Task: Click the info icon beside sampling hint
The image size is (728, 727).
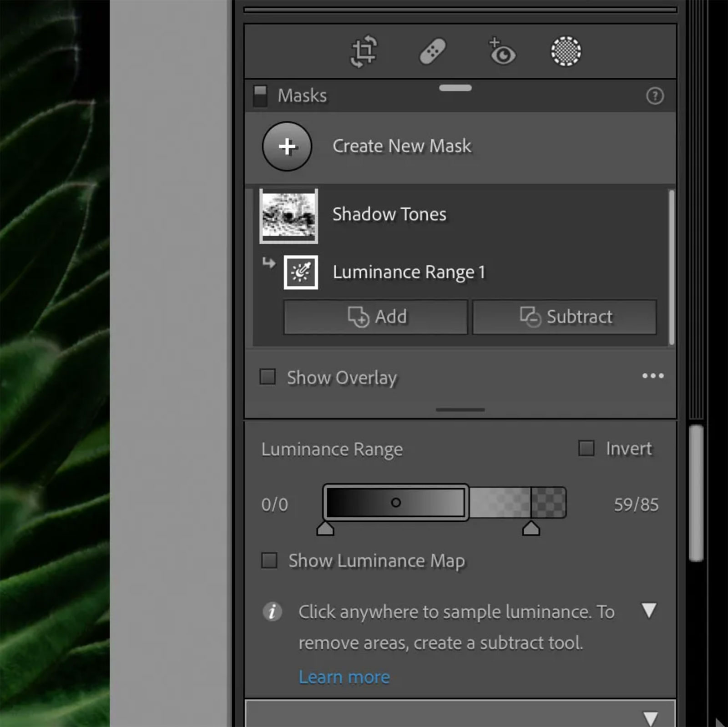Action: click(x=272, y=612)
